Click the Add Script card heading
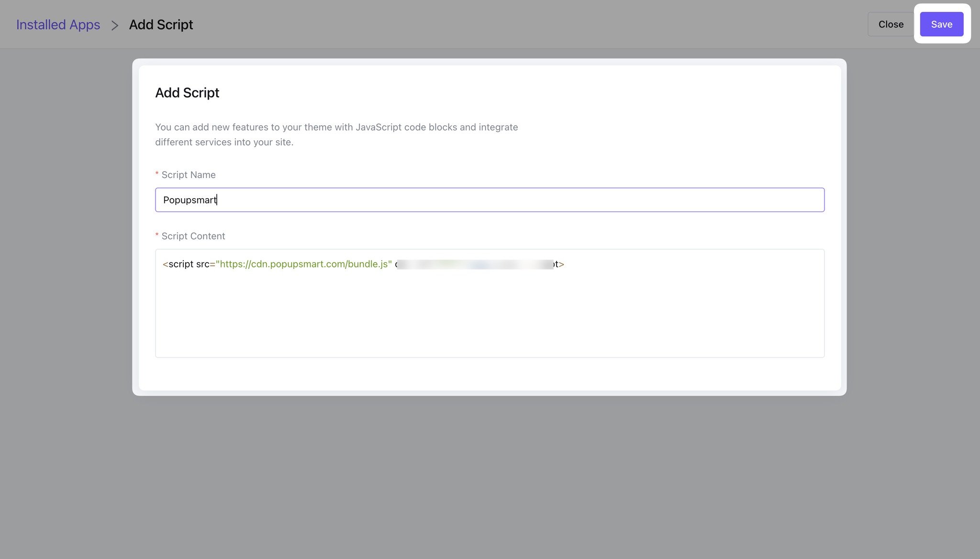The image size is (980, 559). 187,92
